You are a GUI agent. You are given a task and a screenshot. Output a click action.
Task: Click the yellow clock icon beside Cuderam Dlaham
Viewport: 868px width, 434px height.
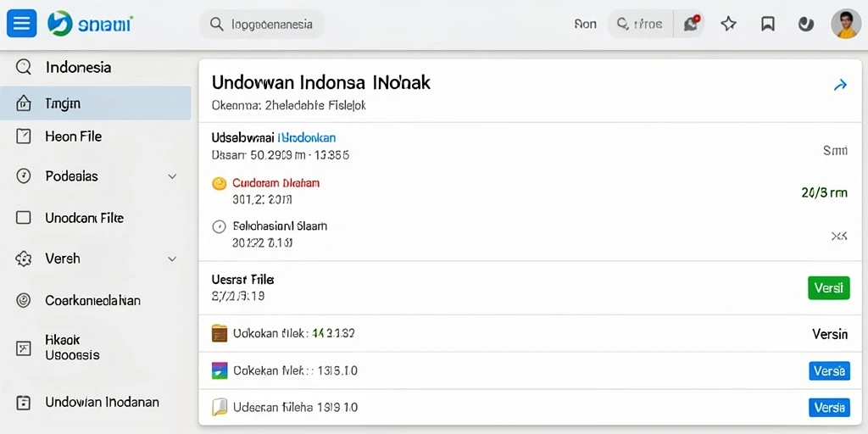pos(220,184)
